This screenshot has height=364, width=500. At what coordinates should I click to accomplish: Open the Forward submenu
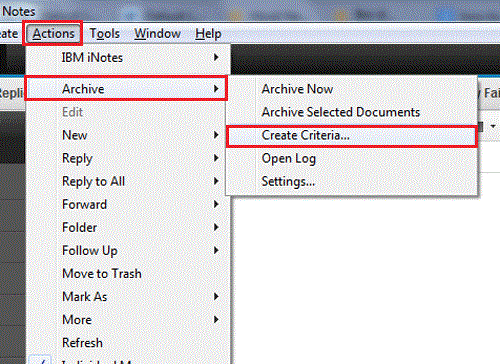tap(128, 204)
